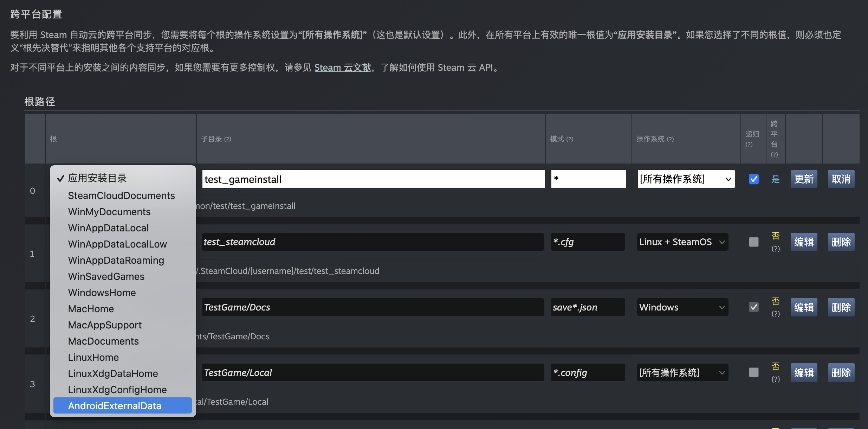Click the (?) help next to 模式 header
868x429 pixels.
(570, 139)
